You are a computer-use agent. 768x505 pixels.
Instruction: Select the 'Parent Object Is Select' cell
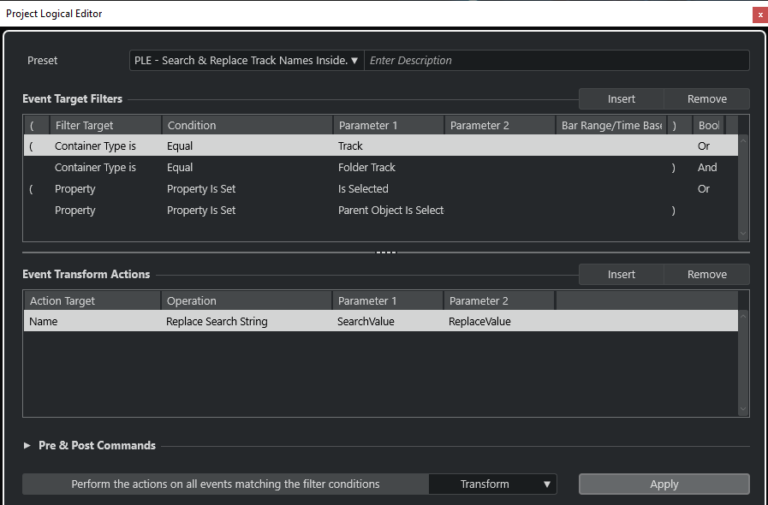tap(391, 210)
